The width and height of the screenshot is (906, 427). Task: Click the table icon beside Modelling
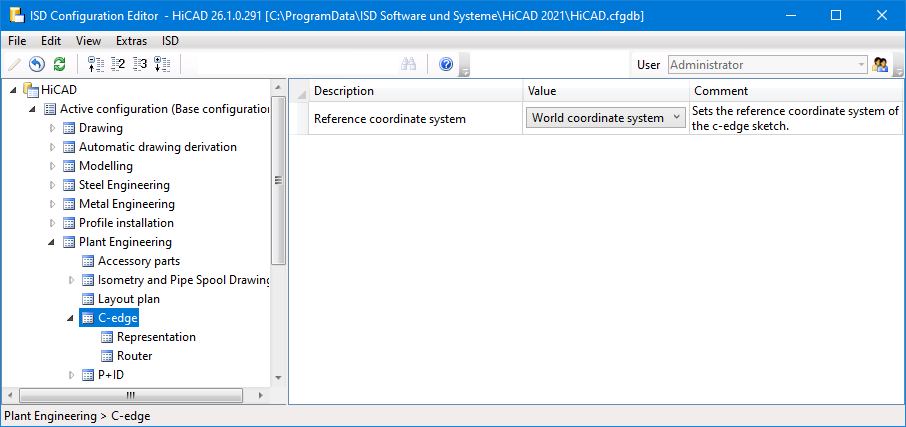point(69,166)
